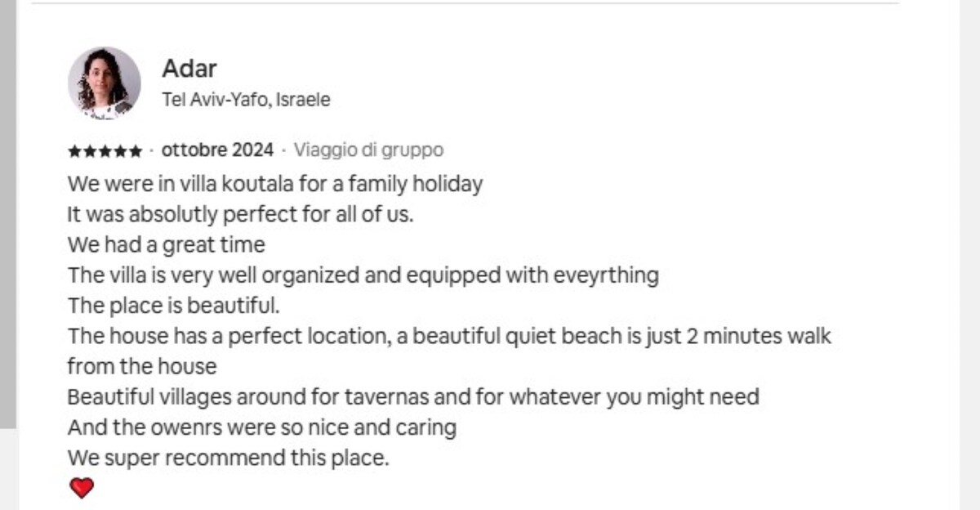Click the review date ottobre 2024
This screenshot has width=980, height=510.
pos(218,150)
